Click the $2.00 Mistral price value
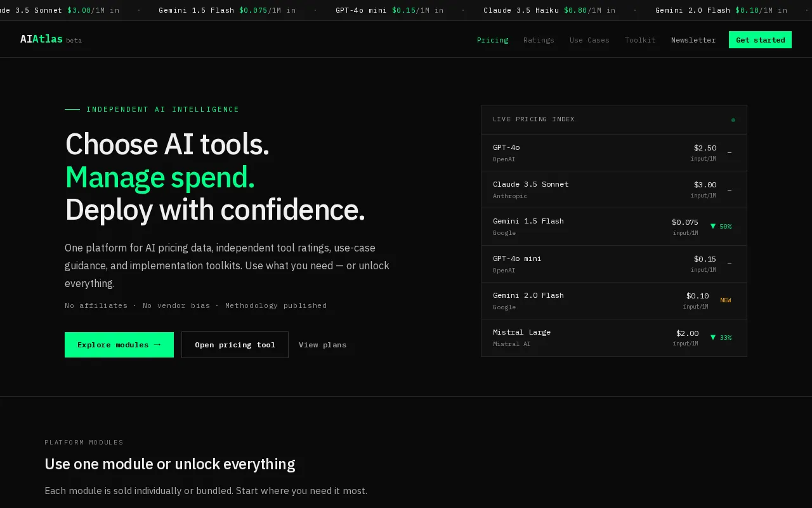Screen dimensions: 812x508 (x=687, y=333)
